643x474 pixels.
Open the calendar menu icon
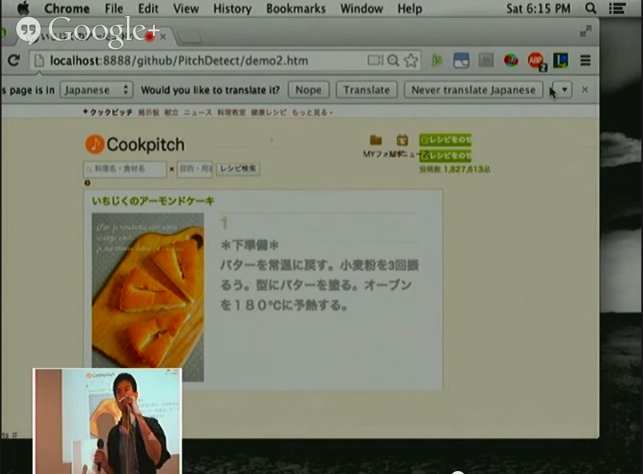(x=402, y=140)
